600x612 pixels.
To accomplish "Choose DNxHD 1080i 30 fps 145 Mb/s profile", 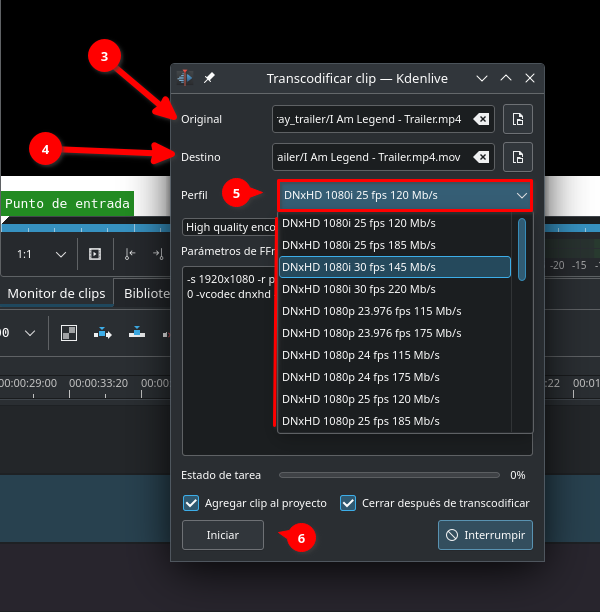I will click(x=395, y=267).
